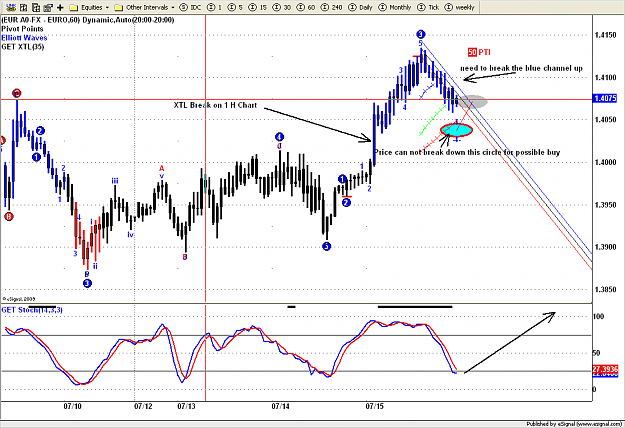Select the IDC symbol button
This screenshot has height=428, width=625.
(191, 7)
